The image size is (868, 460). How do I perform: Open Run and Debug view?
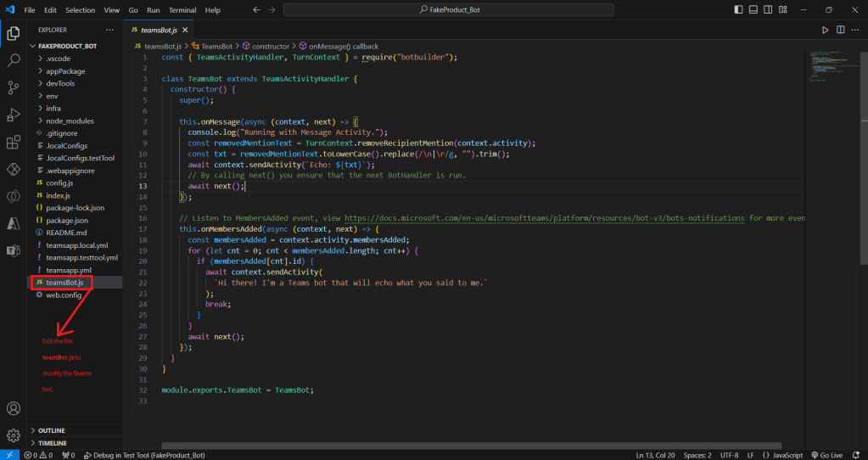pos(14,115)
